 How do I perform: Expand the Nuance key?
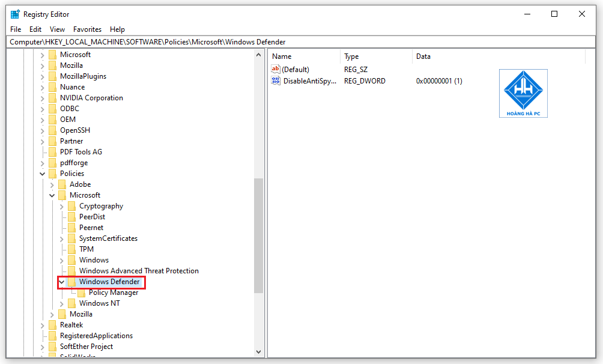click(x=43, y=88)
